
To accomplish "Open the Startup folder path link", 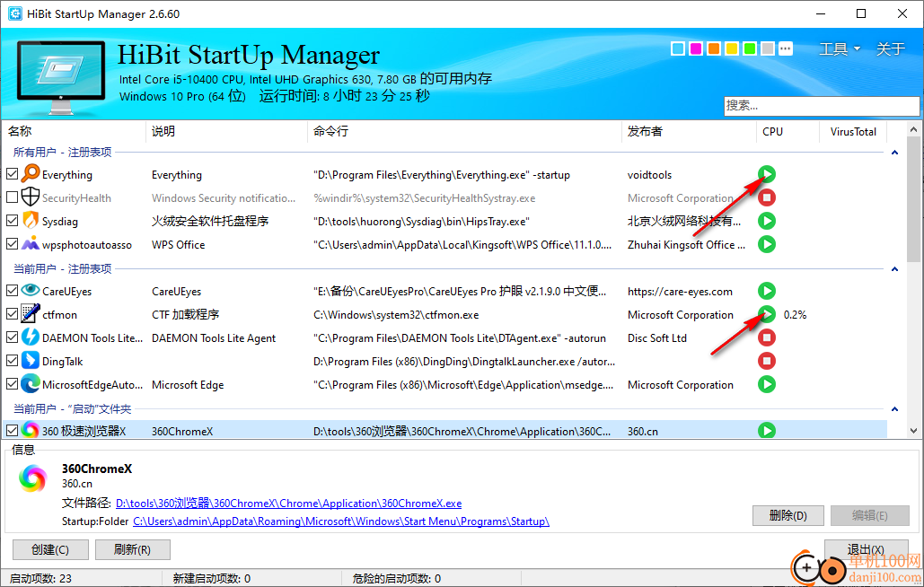I will 341,521.
